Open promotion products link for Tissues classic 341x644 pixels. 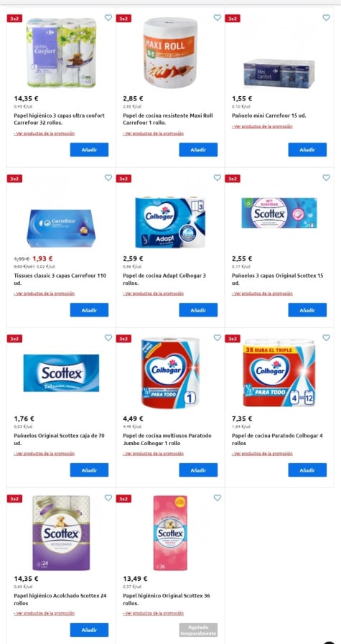coord(44,294)
